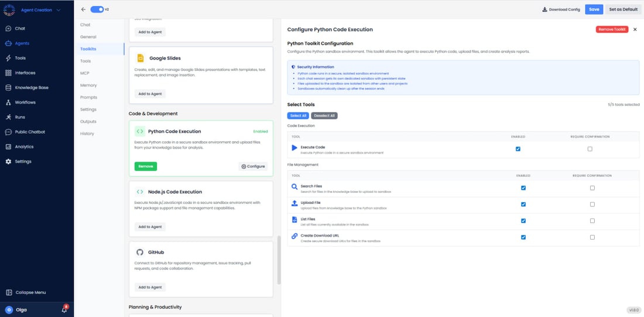Open the MCP tab

coord(85,73)
